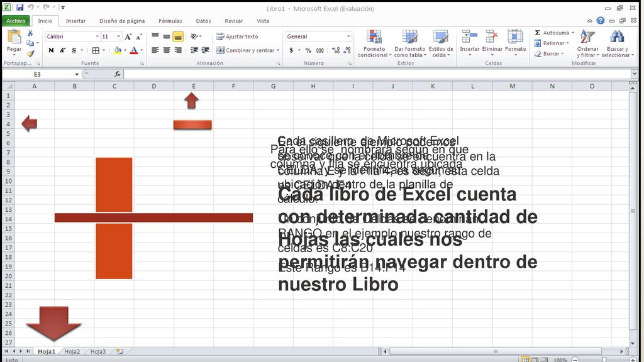Toggle align text right
This screenshot has height=362, width=644.
click(178, 50)
